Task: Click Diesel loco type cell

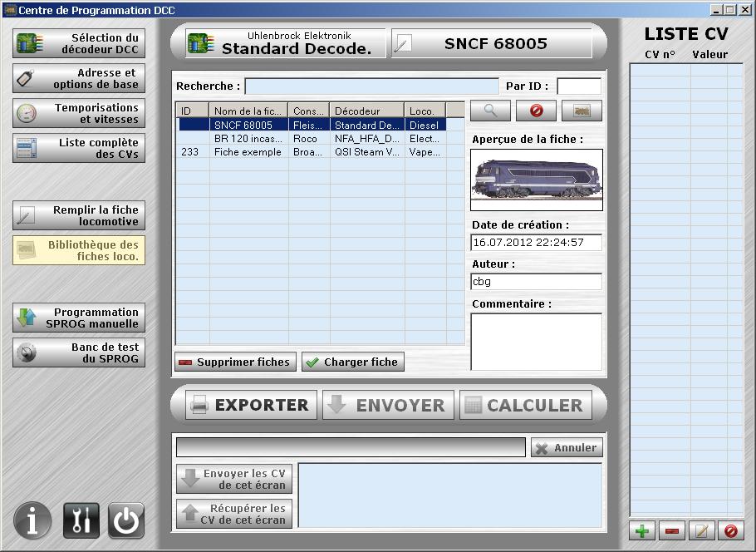Action: [425, 125]
